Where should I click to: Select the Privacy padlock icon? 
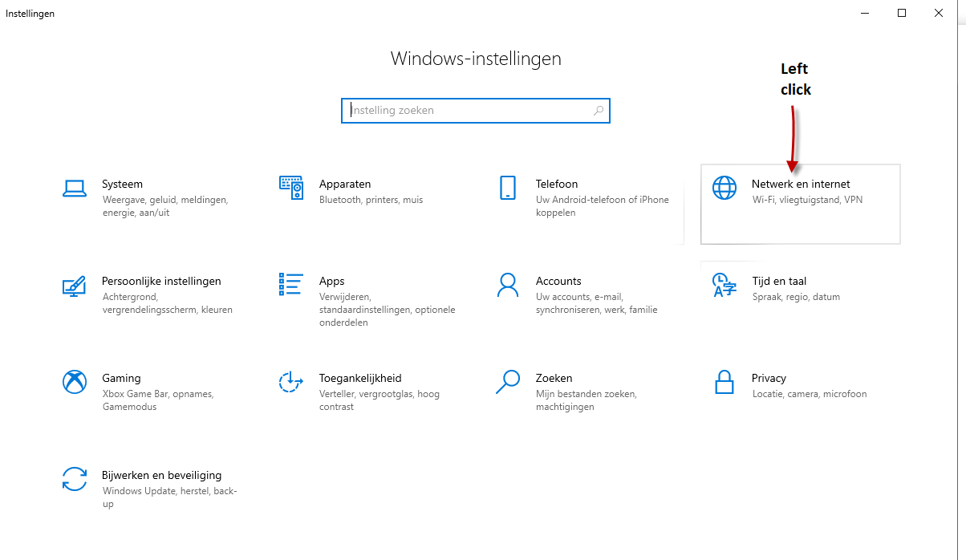click(x=724, y=382)
